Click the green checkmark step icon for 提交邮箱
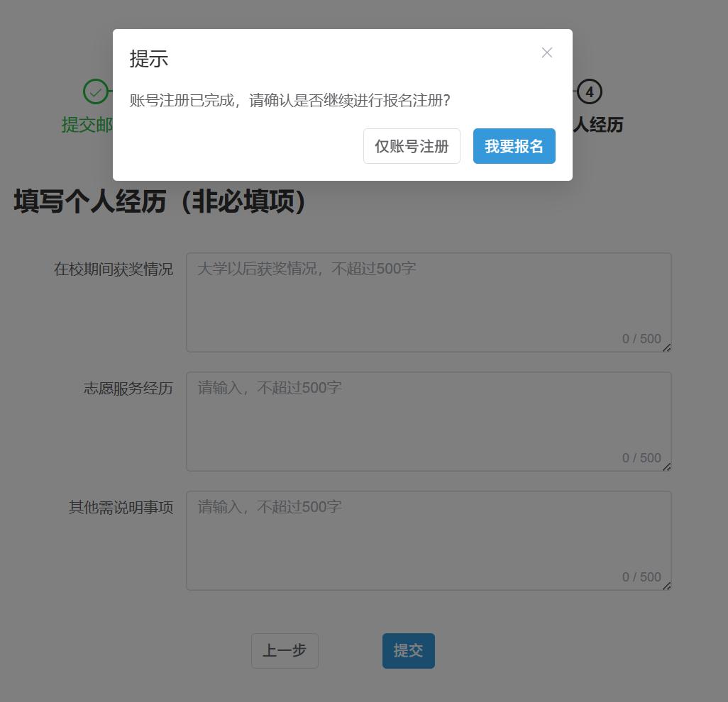 pos(95,91)
